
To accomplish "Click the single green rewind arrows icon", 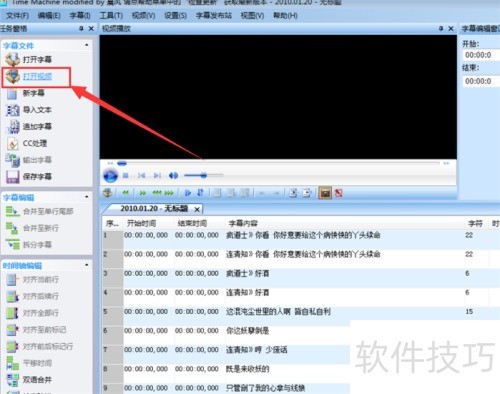I will (x=125, y=193).
